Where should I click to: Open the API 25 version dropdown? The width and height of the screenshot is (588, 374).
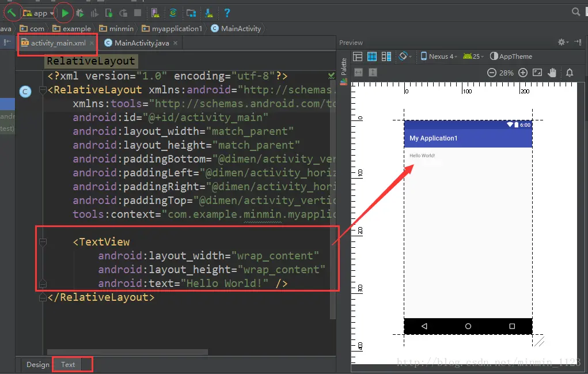(x=473, y=56)
